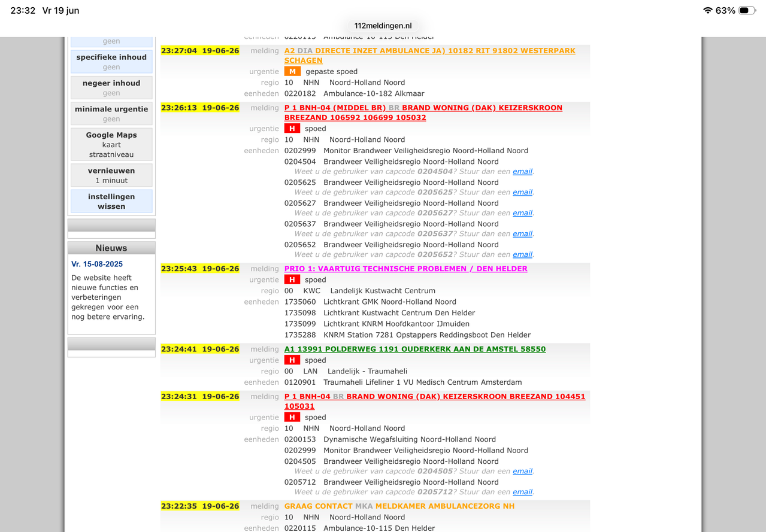Click the orange M urgency badge
The height and width of the screenshot is (532, 766).
tap(292, 71)
